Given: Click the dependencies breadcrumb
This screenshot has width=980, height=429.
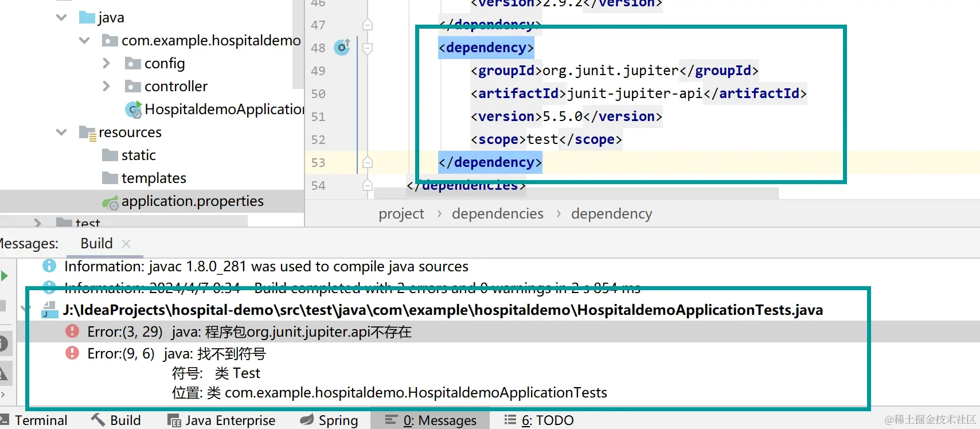Looking at the screenshot, I should click(x=498, y=214).
